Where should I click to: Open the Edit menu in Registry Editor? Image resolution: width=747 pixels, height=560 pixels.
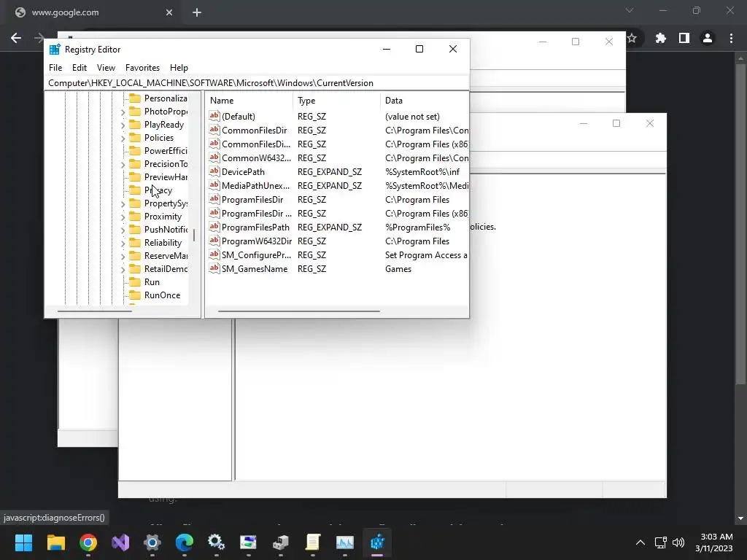click(x=79, y=68)
